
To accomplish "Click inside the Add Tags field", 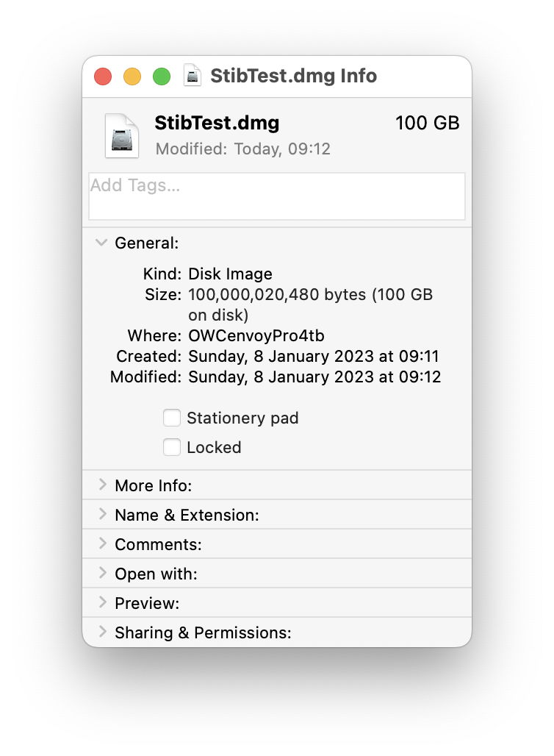I will click(276, 196).
